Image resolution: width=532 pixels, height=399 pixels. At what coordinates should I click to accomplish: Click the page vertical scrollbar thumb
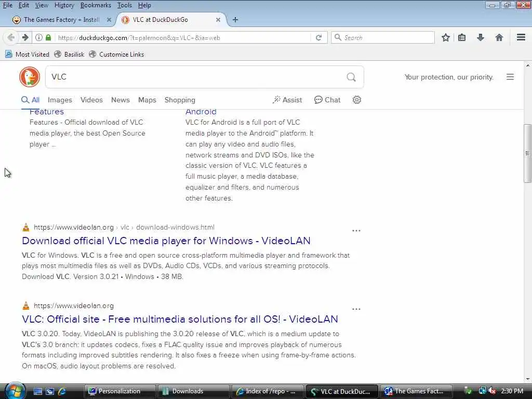click(x=527, y=153)
